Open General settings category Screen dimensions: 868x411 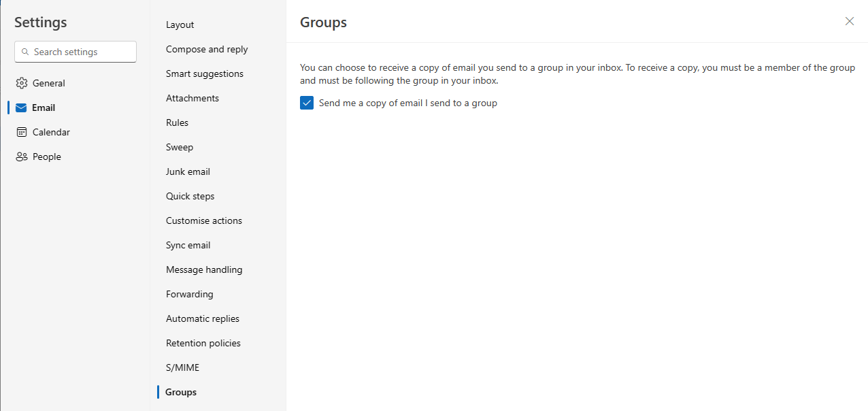point(75,83)
